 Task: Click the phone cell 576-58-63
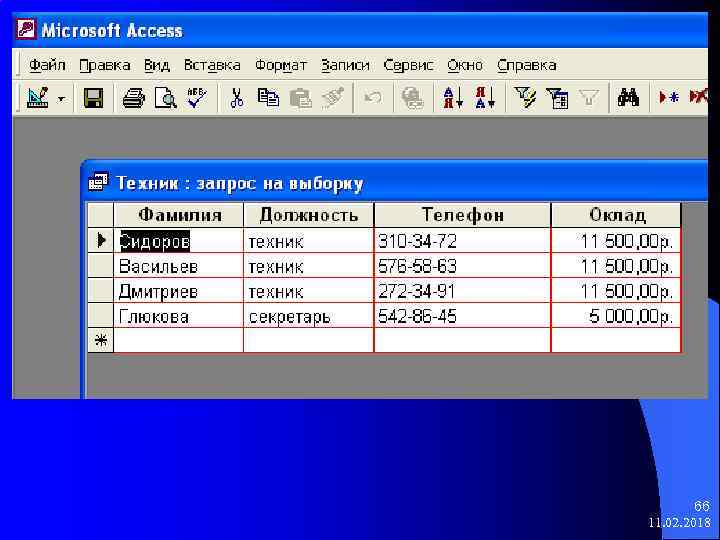pos(462,265)
